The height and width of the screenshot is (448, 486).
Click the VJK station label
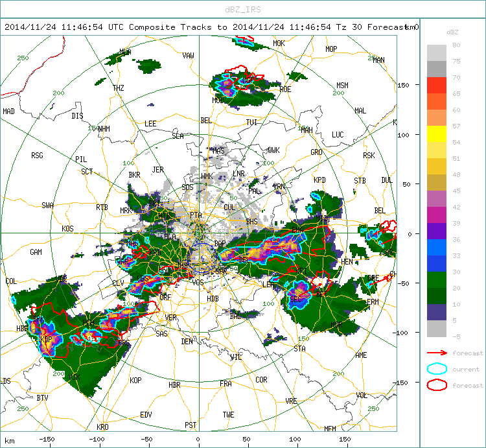coord(75,377)
